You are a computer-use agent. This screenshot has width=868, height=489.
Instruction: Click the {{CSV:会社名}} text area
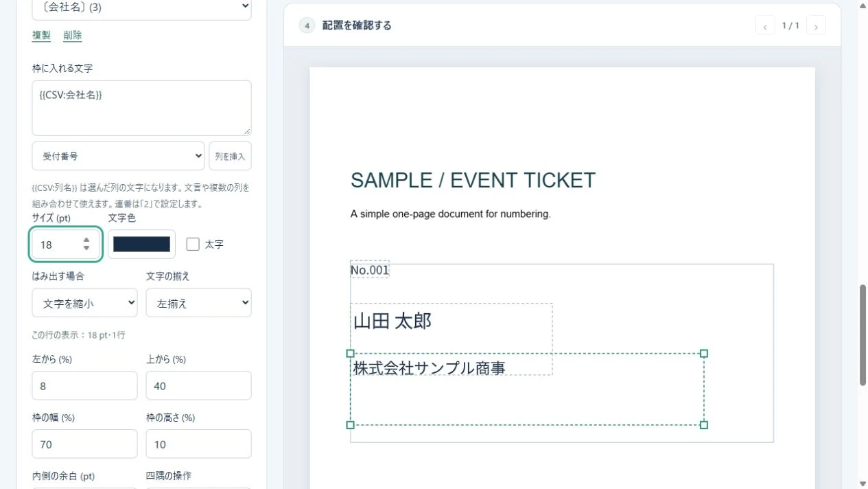click(x=141, y=108)
